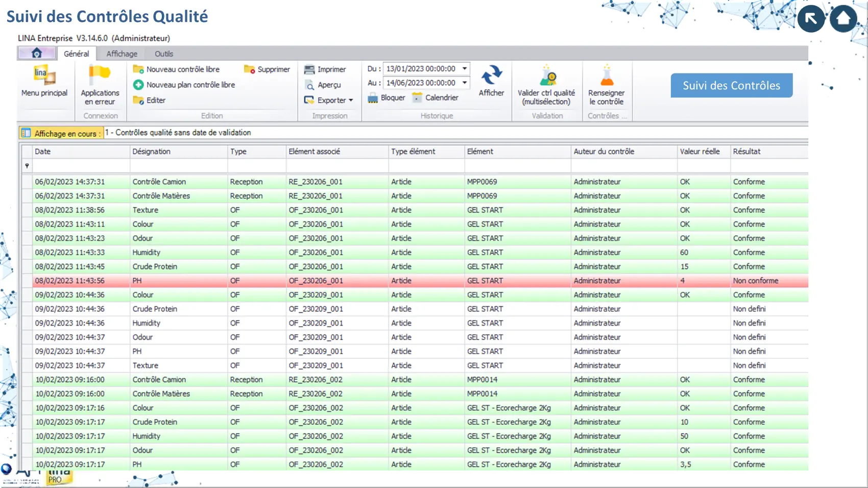The width and height of the screenshot is (868, 488).
Task: Open the Calendrier history view
Action: click(436, 97)
